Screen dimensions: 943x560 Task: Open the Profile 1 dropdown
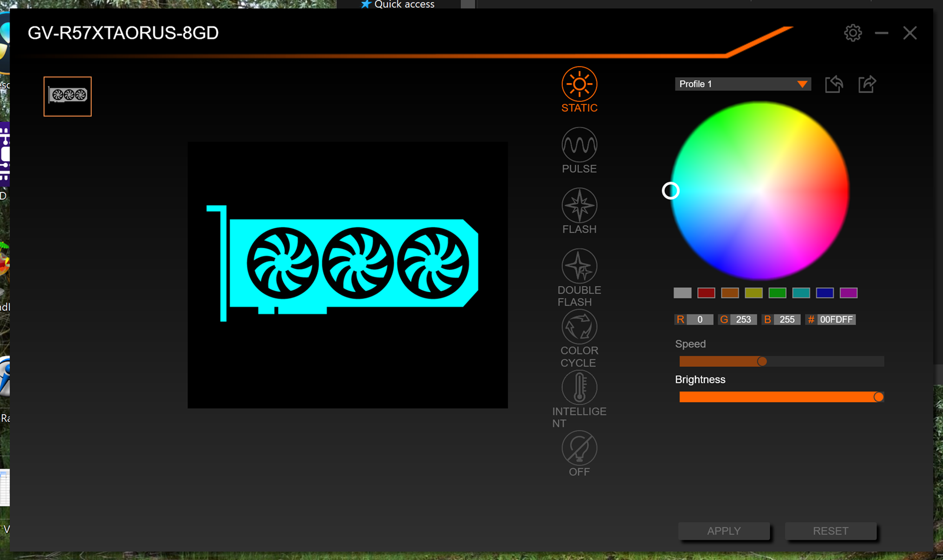pos(743,84)
